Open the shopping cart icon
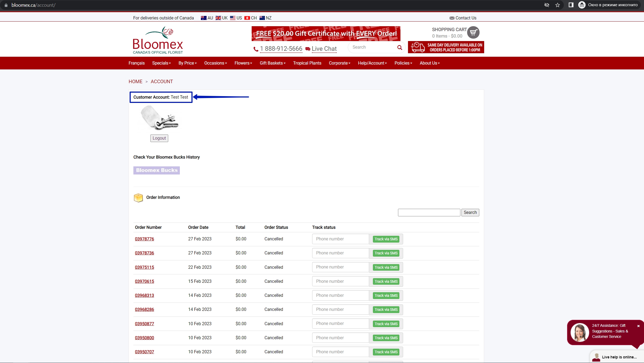 coord(473,33)
